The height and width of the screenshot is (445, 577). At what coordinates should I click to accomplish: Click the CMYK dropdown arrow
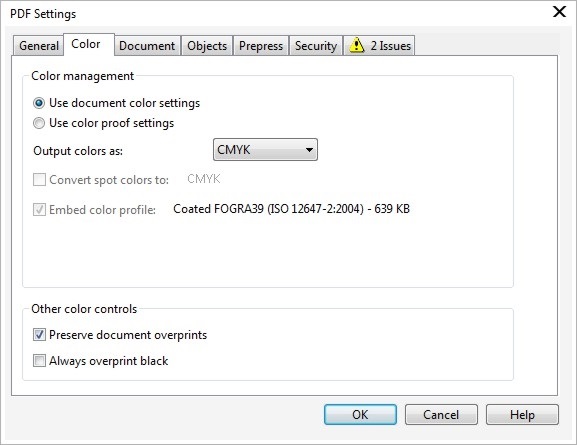[x=309, y=150]
